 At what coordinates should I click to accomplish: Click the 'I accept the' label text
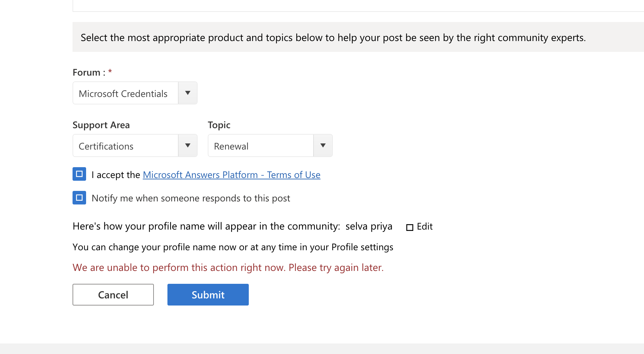[x=116, y=175]
